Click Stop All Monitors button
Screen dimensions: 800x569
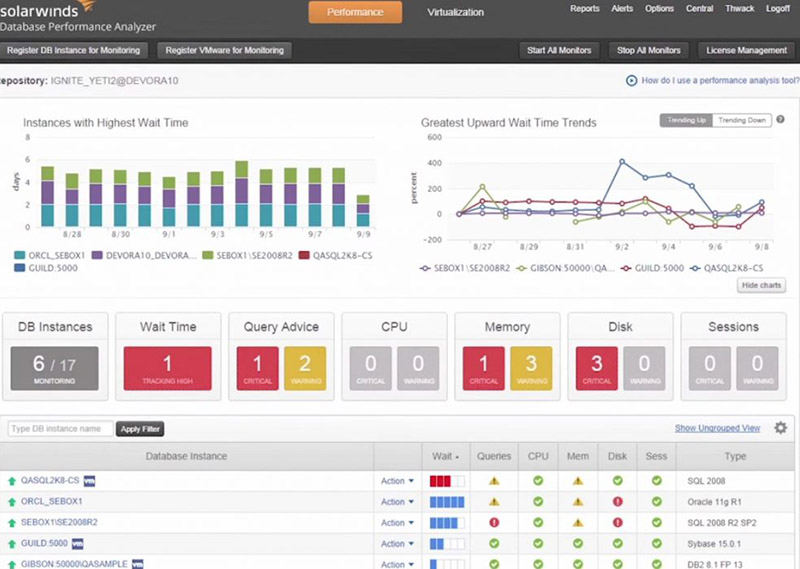tap(648, 51)
